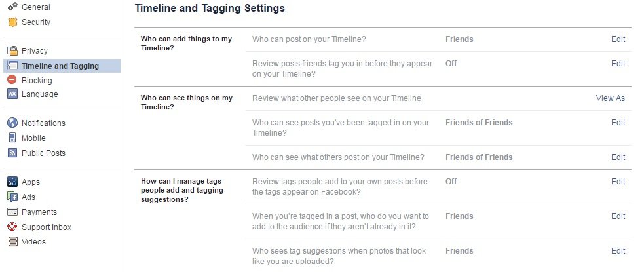Open View As for Timeline preview
Image resolution: width=644 pixels, height=272 pixels.
tap(610, 98)
